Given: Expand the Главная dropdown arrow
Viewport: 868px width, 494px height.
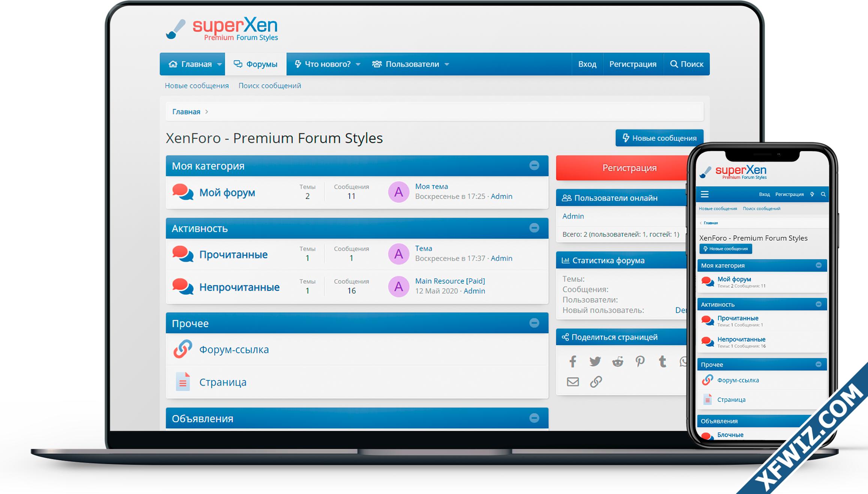Looking at the screenshot, I should tap(220, 64).
